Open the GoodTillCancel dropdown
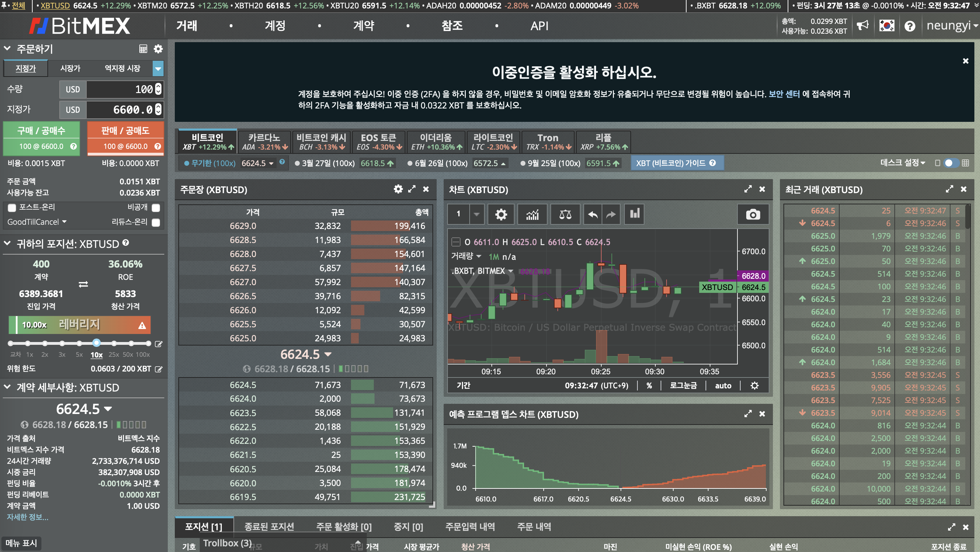980x552 pixels. (x=37, y=222)
